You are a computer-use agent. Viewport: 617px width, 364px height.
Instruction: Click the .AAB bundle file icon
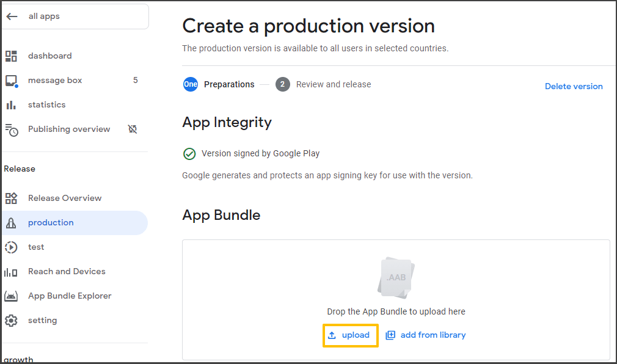(x=395, y=278)
